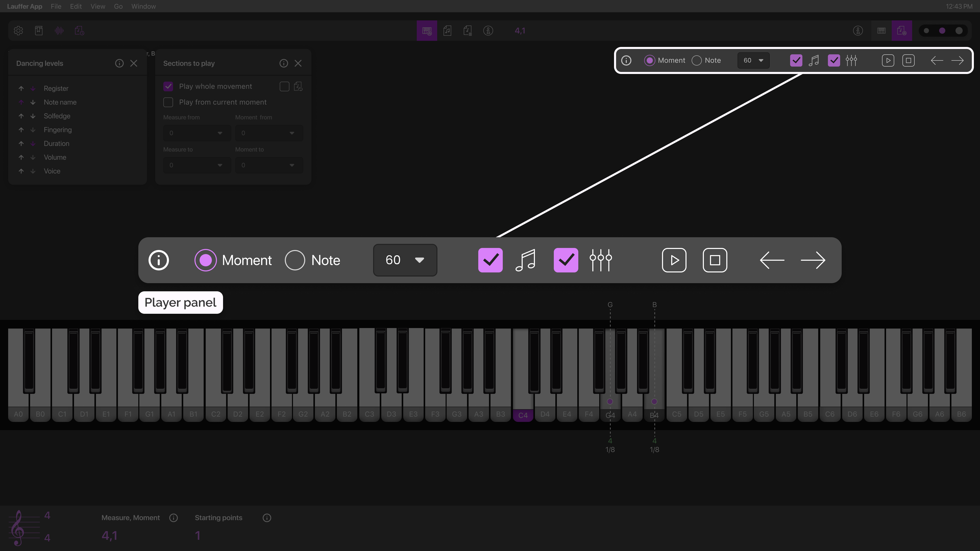Open the View menu
This screenshot has height=551, width=980.
pos(98,6)
